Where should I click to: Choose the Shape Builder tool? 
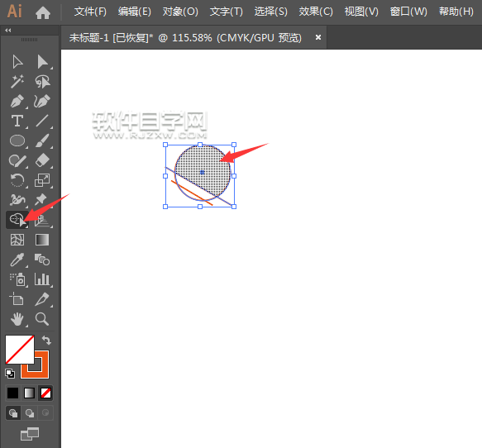17,220
